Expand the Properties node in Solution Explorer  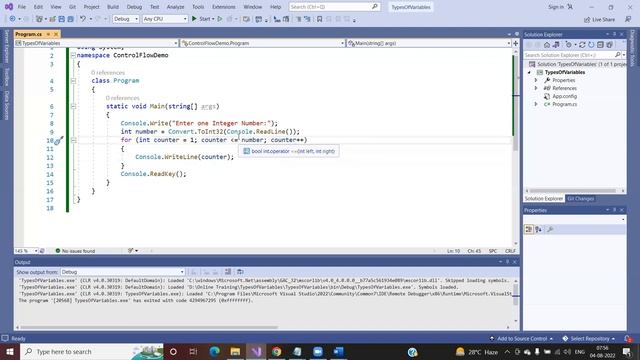pos(536,80)
